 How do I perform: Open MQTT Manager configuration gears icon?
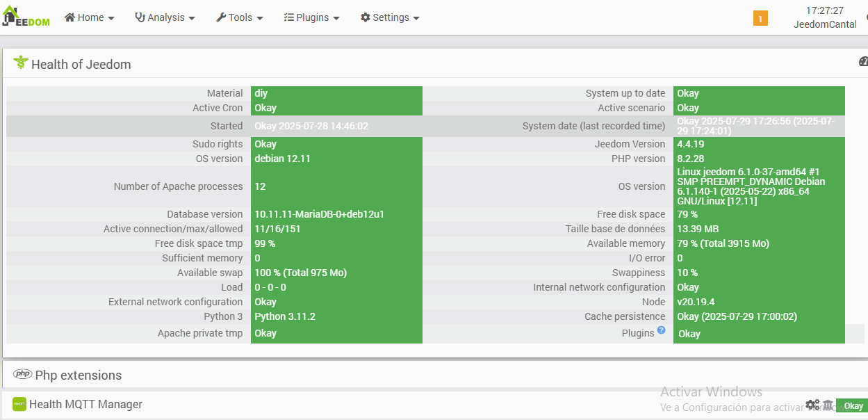click(812, 404)
